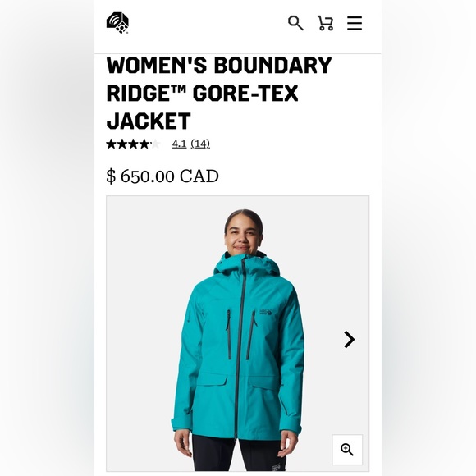Screen dimensions: 476x476
Task: Open the hamburger navigation menu
Action: click(355, 23)
